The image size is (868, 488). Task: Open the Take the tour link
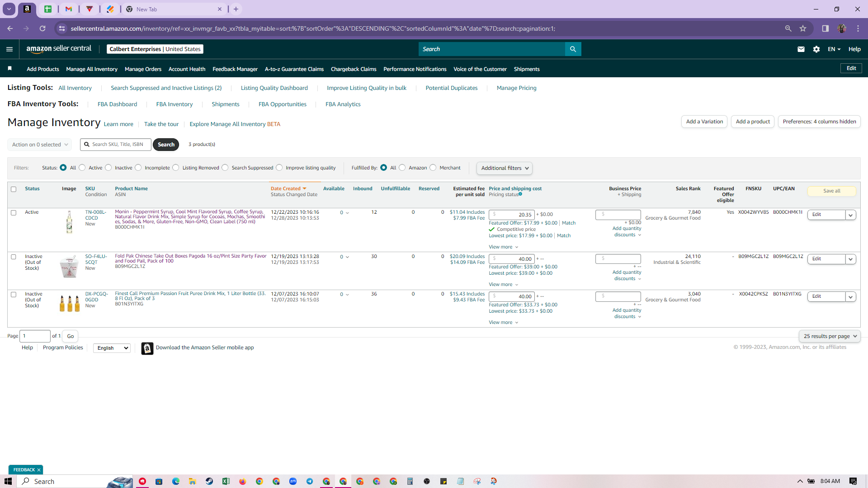point(161,124)
